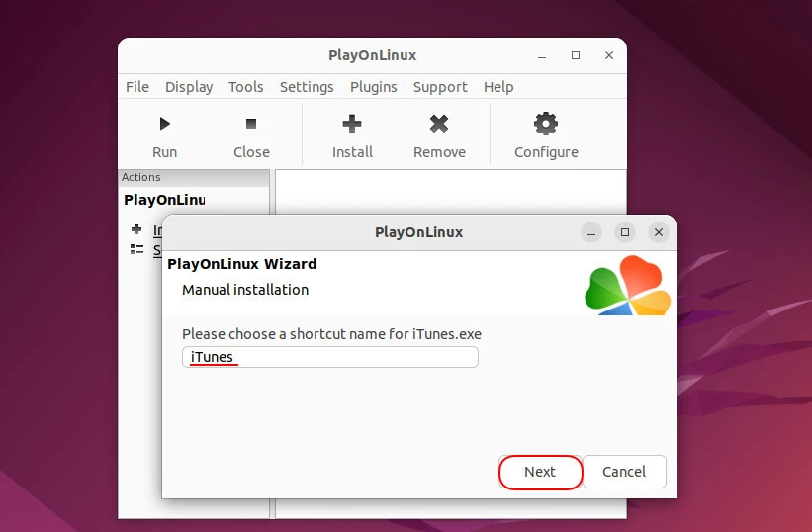Open the Tools menu

pos(246,87)
